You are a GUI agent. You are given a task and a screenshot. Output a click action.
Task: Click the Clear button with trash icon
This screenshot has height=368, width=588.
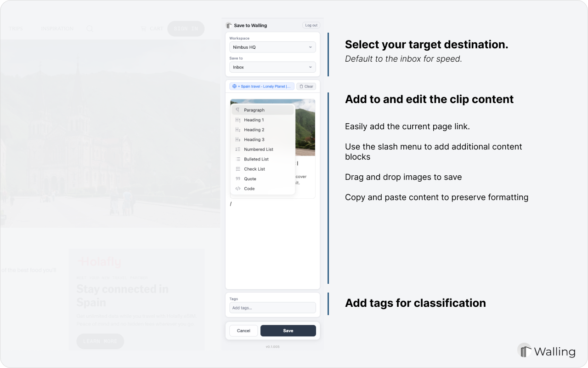pos(306,86)
